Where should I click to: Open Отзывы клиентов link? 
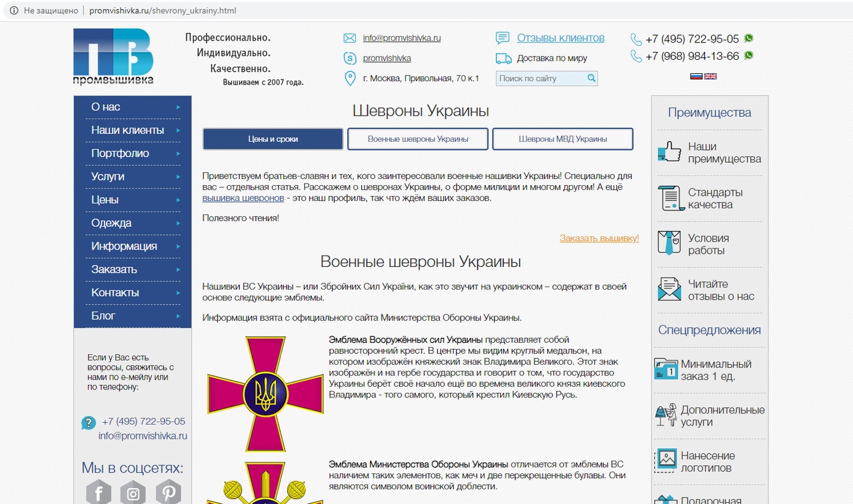[x=560, y=38]
